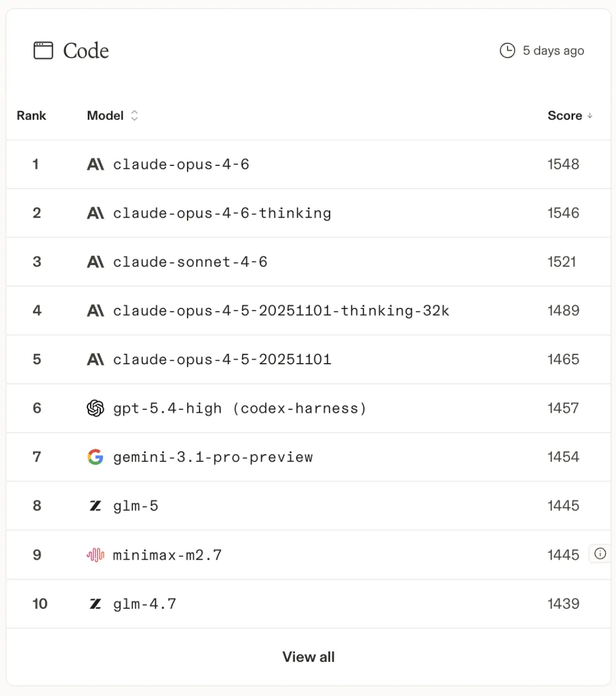The image size is (616, 696).
Task: Click Anthropic logo beside claude-sonnet-4-6
Action: (95, 262)
